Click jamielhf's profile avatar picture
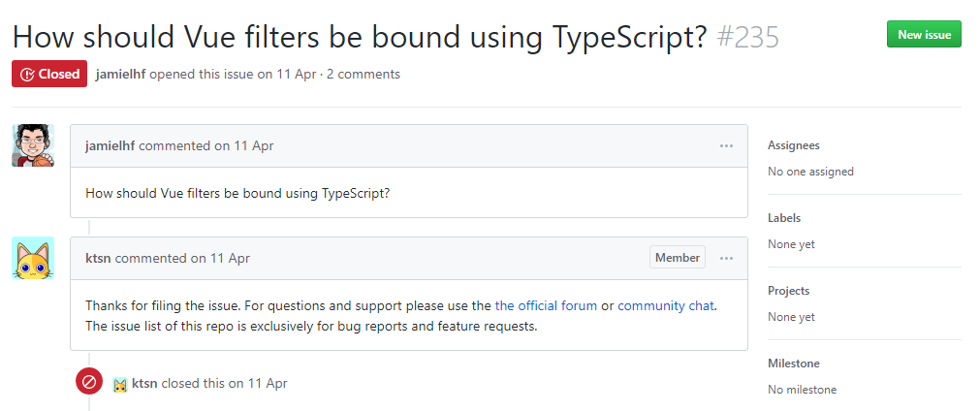The height and width of the screenshot is (411, 980). point(33,145)
